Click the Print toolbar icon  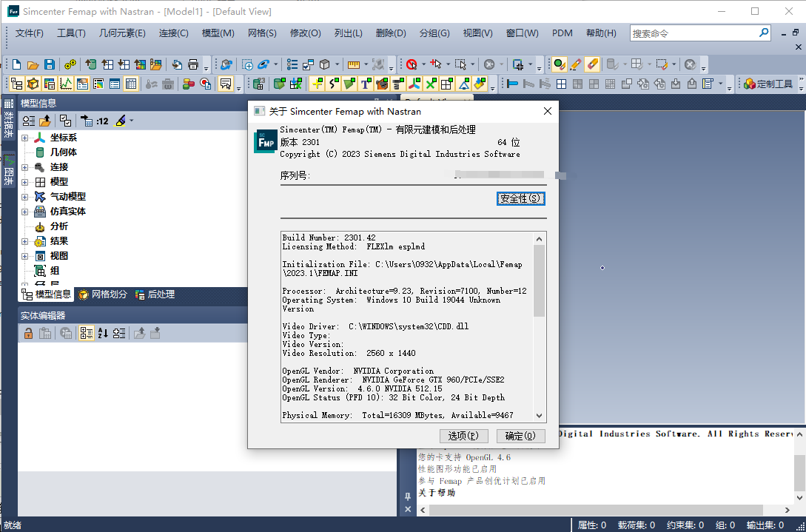193,64
